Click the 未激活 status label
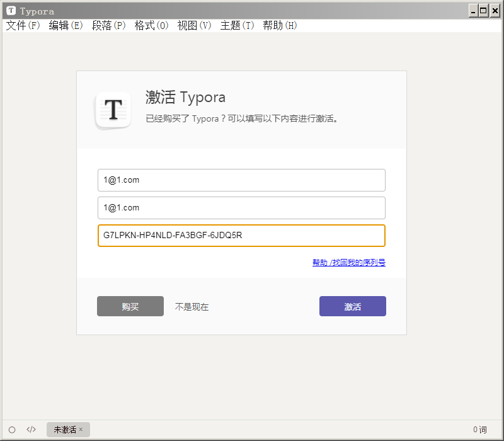This screenshot has height=441, width=504. [x=65, y=430]
